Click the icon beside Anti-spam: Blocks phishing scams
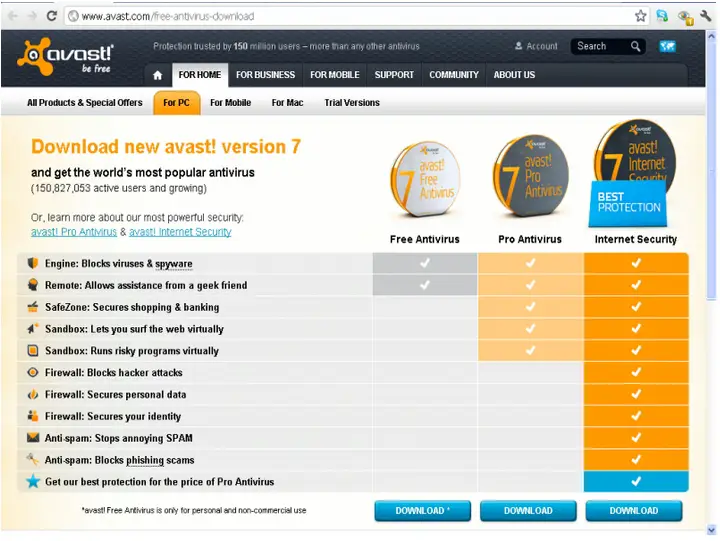This screenshot has height=541, width=720. coord(33,459)
